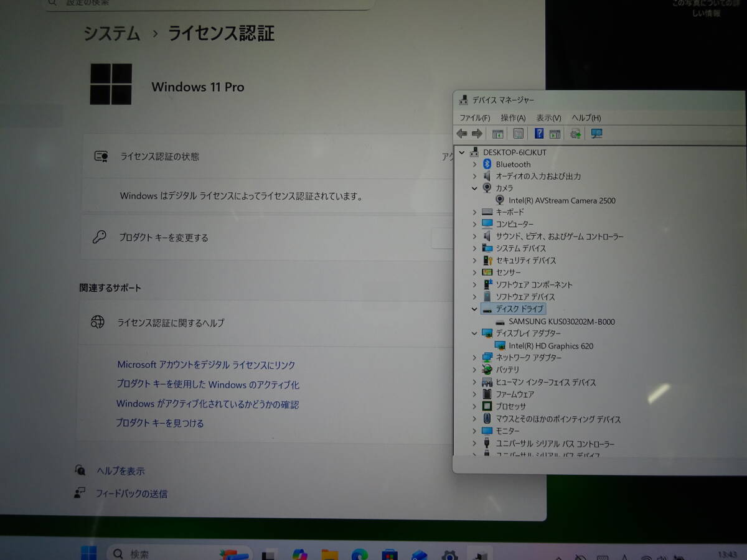747x560 pixels.
Task: Click the カメラ webcam icon
Action: (x=487, y=188)
